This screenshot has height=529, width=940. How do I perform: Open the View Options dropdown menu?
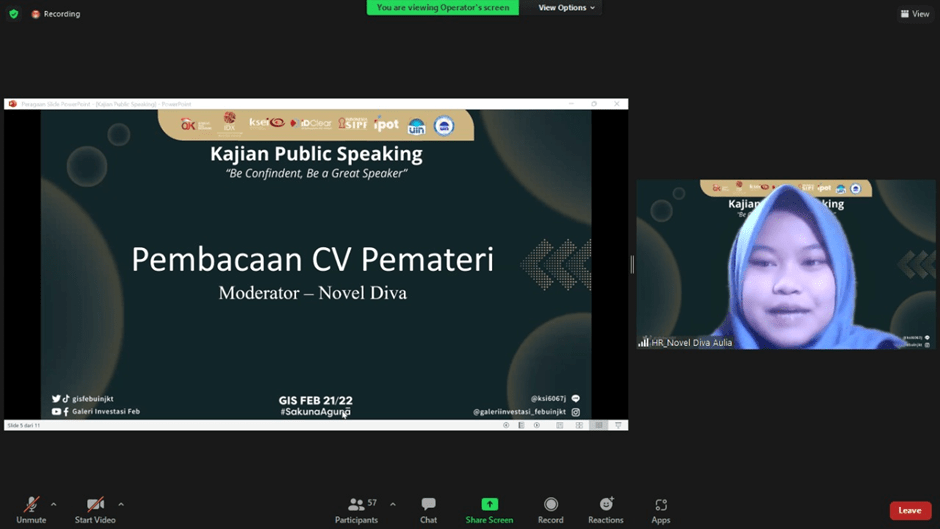tap(566, 8)
